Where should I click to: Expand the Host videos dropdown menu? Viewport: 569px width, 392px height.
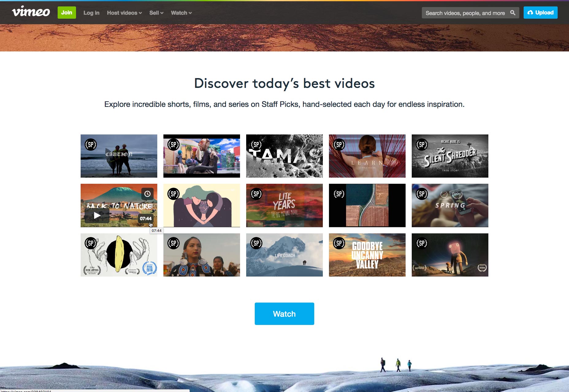tap(124, 13)
